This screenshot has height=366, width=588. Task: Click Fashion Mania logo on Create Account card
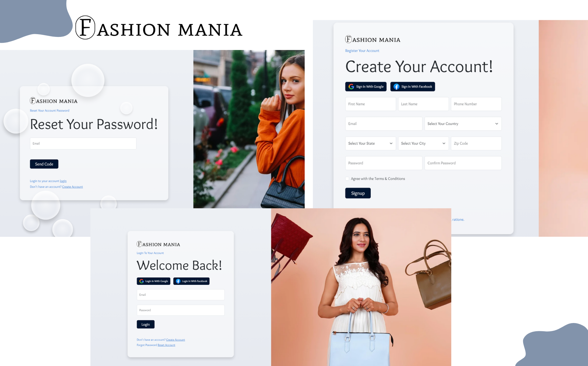(373, 39)
